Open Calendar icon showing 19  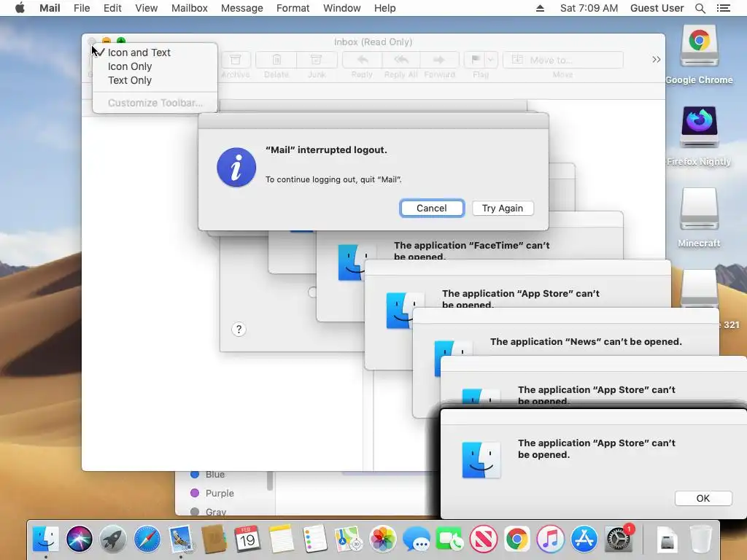pos(247,539)
